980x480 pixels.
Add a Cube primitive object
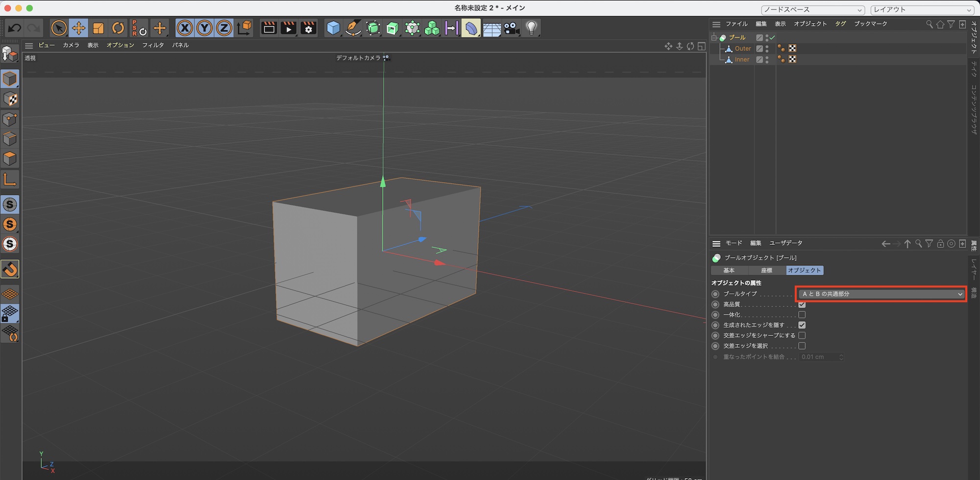[333, 28]
